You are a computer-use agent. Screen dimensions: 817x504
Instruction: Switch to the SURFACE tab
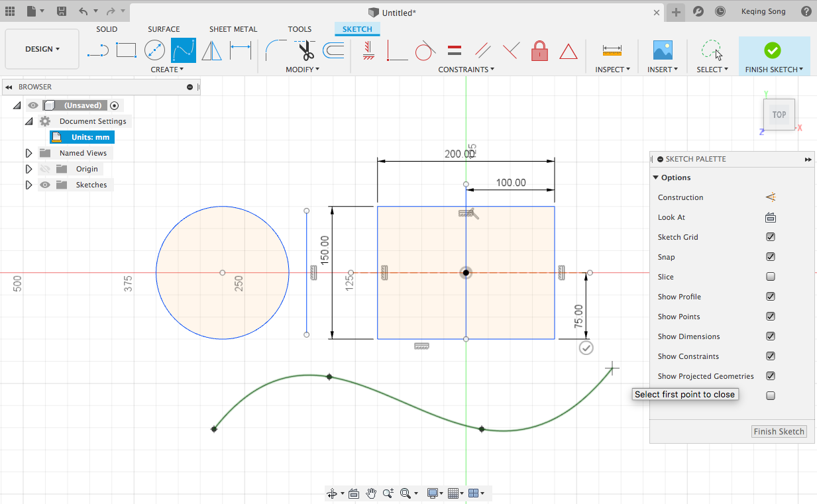164,29
